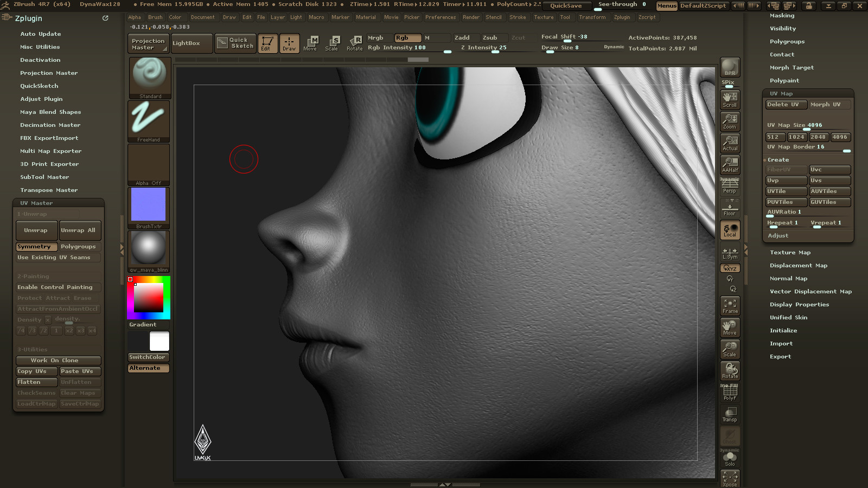The height and width of the screenshot is (488, 868).
Task: Toggle Symmetry in UV Master
Action: point(36,246)
